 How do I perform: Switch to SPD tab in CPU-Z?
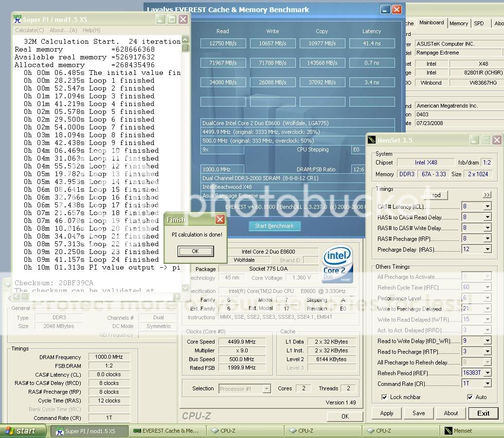[479, 23]
